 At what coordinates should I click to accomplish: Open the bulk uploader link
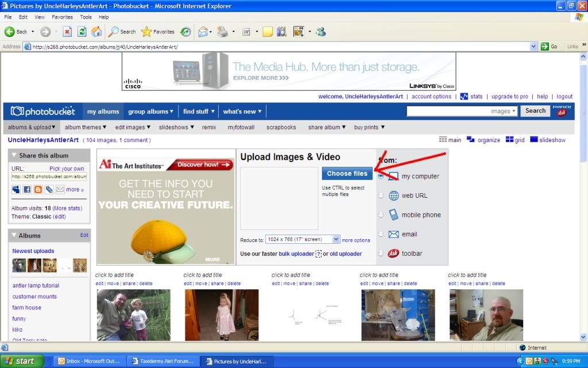[x=296, y=254]
